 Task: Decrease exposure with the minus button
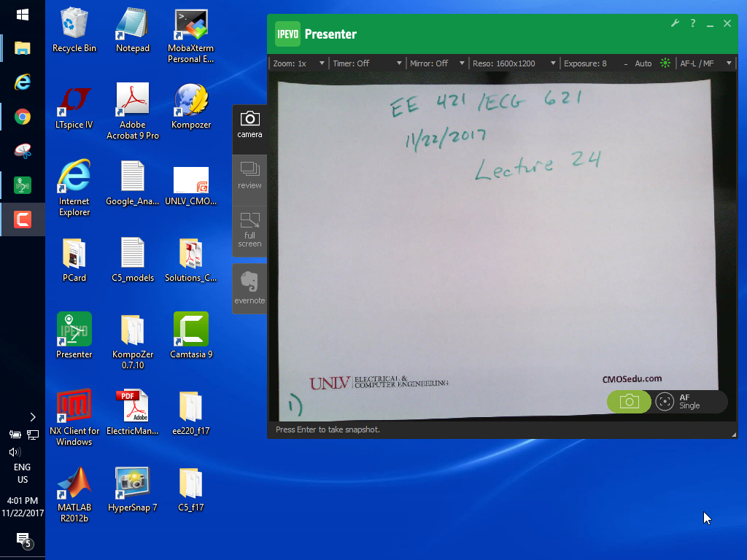tap(625, 63)
